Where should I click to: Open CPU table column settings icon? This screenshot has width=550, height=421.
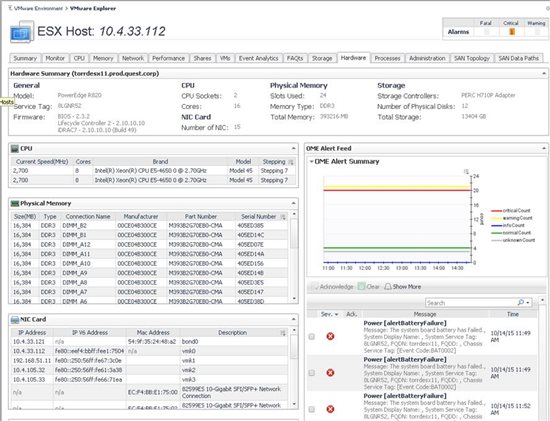tap(291, 162)
